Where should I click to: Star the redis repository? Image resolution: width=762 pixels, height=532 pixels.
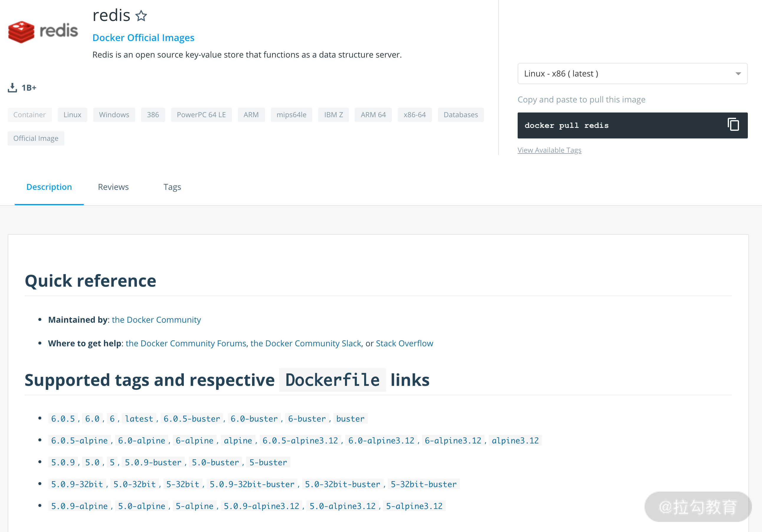click(x=141, y=16)
